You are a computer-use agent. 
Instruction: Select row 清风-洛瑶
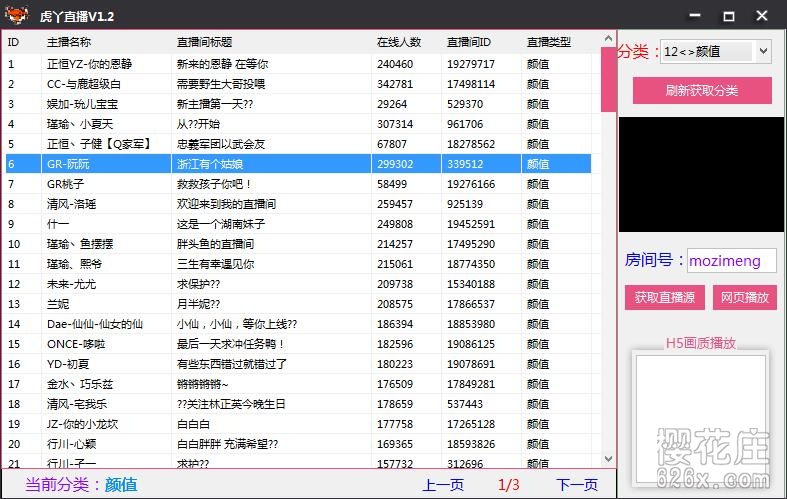coord(298,204)
